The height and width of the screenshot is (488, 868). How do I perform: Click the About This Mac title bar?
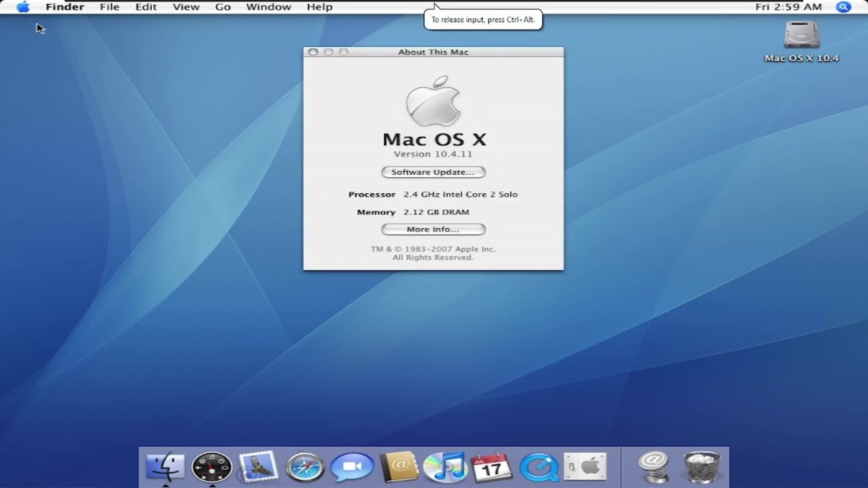(x=433, y=52)
